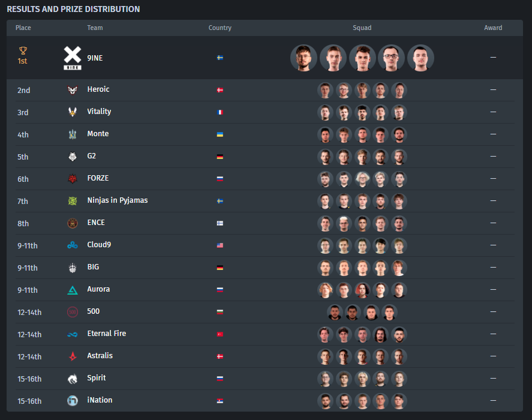Open the leftmost player photo in 9INE squad
532x420 pixels.
point(303,58)
